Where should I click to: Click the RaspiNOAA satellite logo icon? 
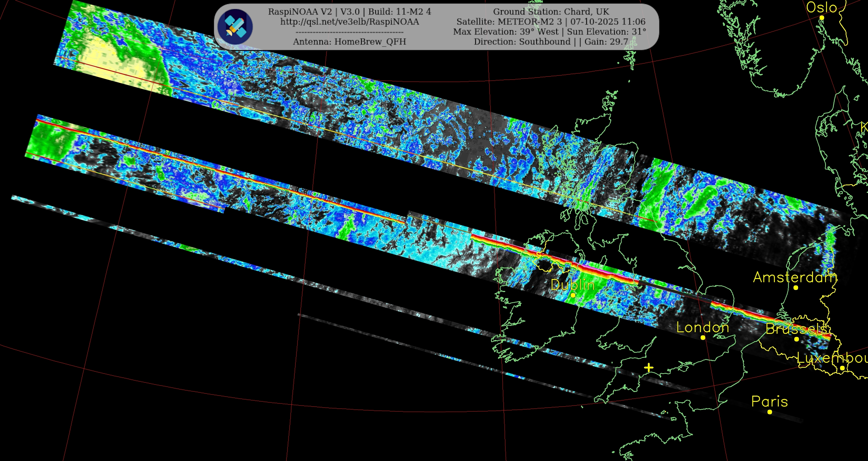pyautogui.click(x=235, y=27)
